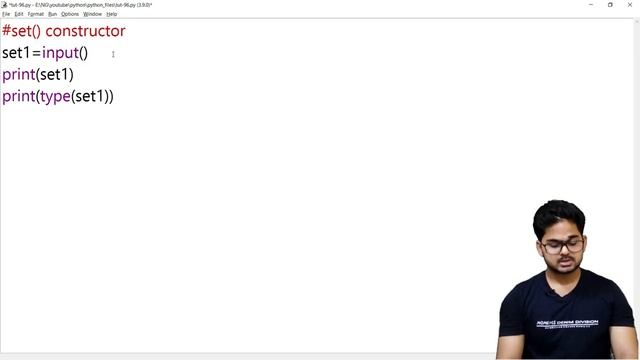Click the 'print(type(set1))' code line
The width and height of the screenshot is (640, 360).
[58, 97]
